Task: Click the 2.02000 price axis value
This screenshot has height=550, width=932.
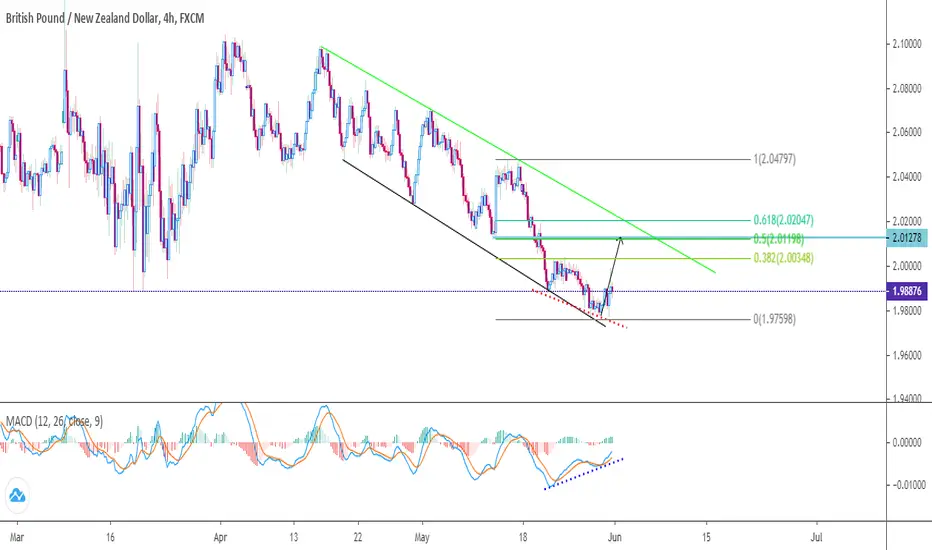Action: [x=907, y=221]
